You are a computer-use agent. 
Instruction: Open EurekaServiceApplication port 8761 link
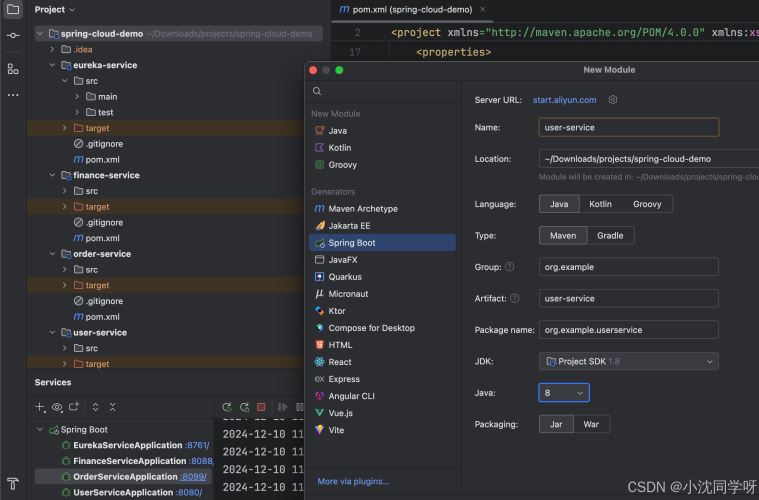pos(197,445)
